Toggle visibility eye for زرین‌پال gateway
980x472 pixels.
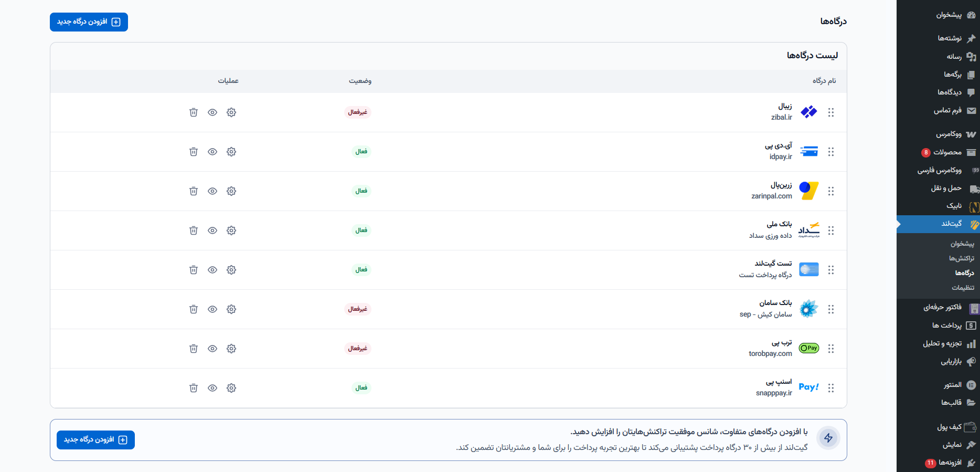coord(212,191)
